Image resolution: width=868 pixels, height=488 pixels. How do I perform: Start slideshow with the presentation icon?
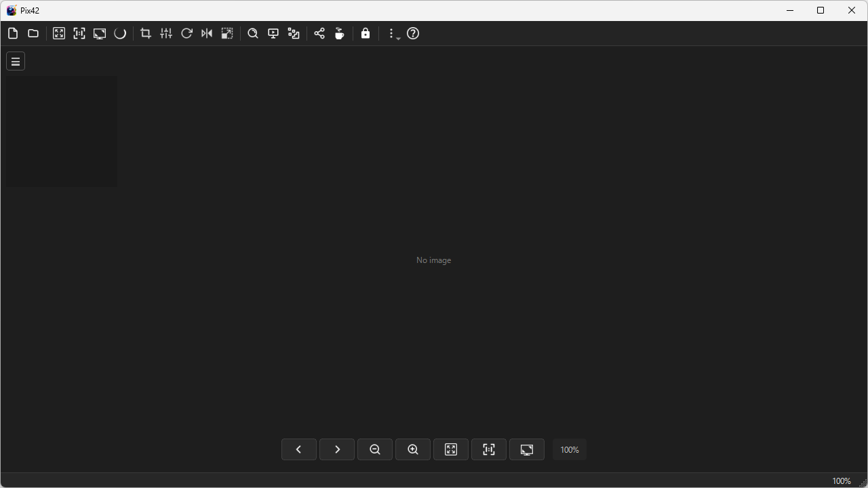click(x=273, y=33)
